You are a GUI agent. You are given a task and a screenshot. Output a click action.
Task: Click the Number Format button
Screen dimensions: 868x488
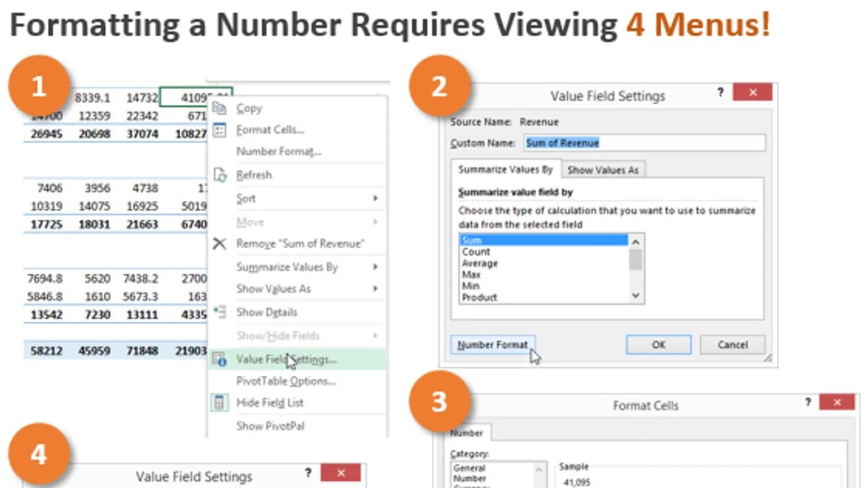(x=493, y=345)
